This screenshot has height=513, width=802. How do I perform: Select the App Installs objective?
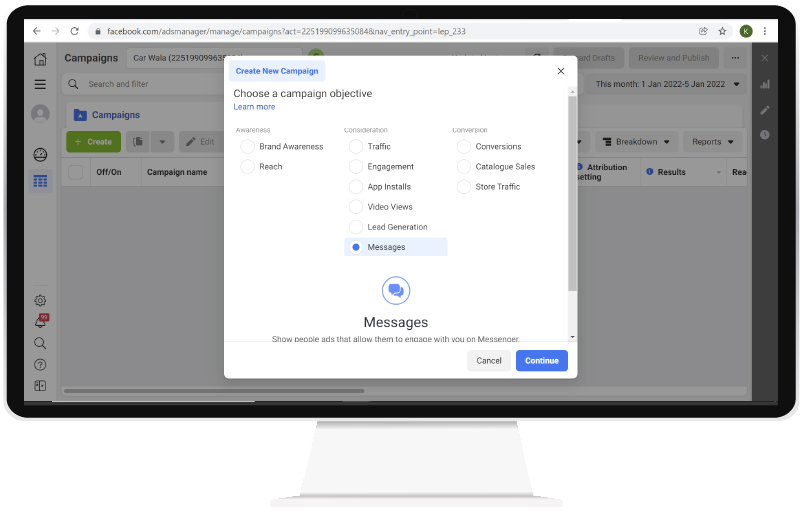380,187
